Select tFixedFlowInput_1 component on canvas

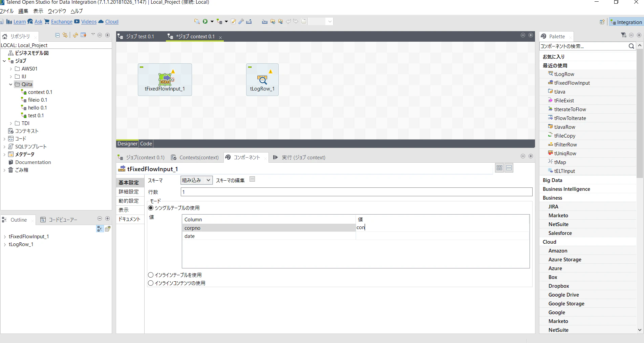pyautogui.click(x=165, y=80)
